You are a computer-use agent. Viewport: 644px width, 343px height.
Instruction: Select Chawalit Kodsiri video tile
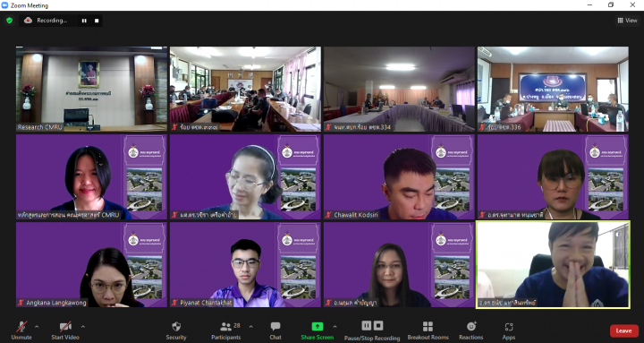click(x=399, y=176)
